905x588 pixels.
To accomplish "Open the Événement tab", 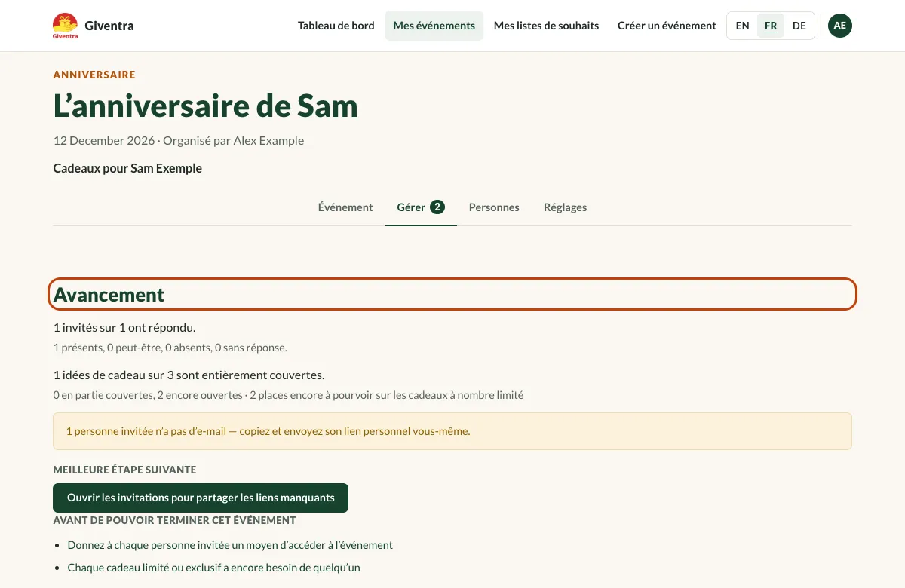I will (x=345, y=207).
